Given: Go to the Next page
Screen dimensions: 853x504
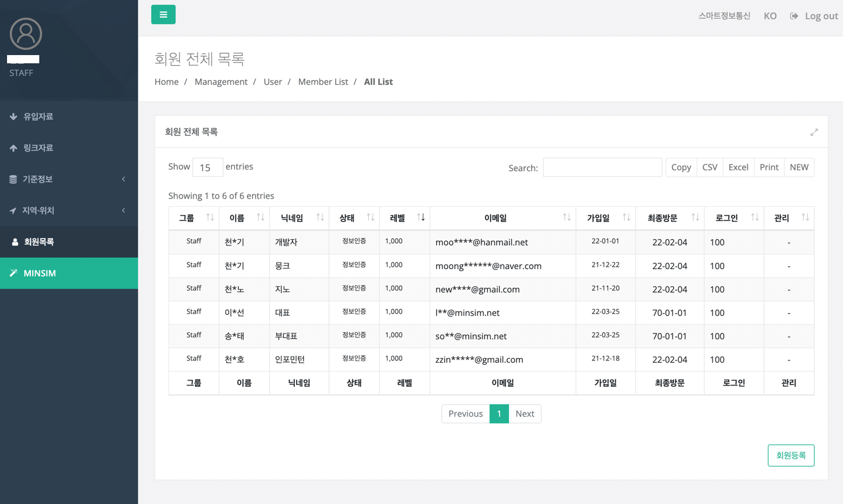Looking at the screenshot, I should pyautogui.click(x=525, y=414).
